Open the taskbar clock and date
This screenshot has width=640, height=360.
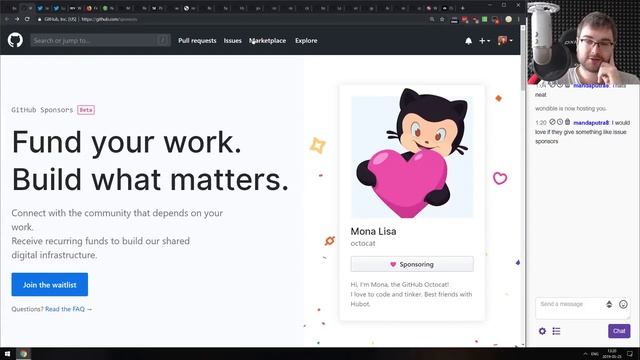(x=612, y=354)
